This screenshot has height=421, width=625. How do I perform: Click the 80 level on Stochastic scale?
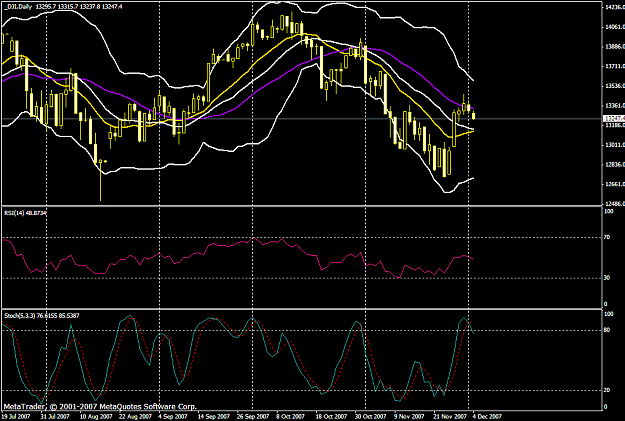pyautogui.click(x=607, y=330)
